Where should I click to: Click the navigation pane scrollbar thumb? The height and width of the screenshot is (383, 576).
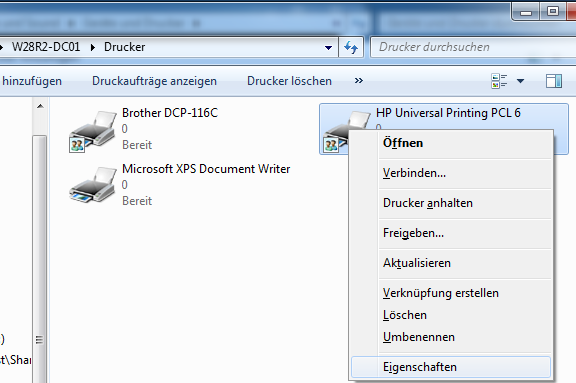tap(40, 259)
